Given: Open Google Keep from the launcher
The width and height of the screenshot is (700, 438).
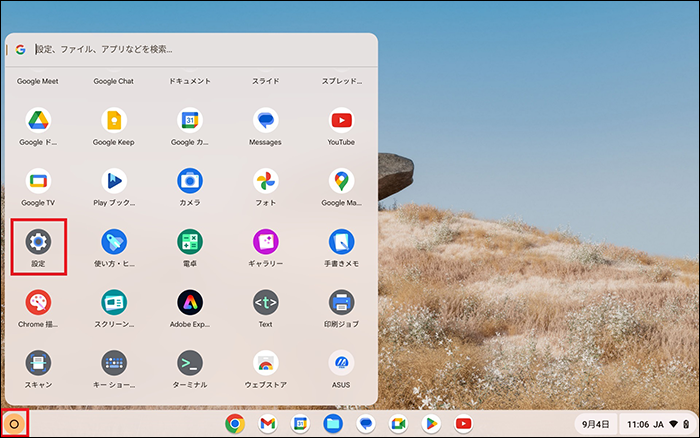Looking at the screenshot, I should pos(113,121).
